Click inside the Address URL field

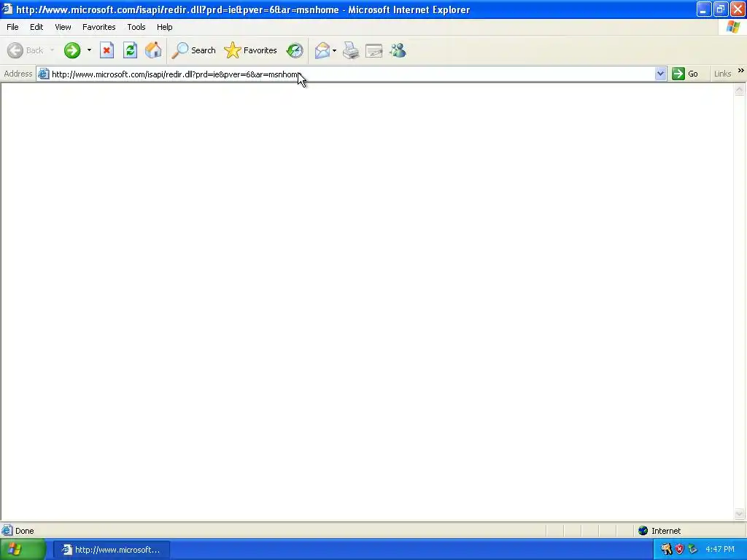pyautogui.click(x=352, y=74)
